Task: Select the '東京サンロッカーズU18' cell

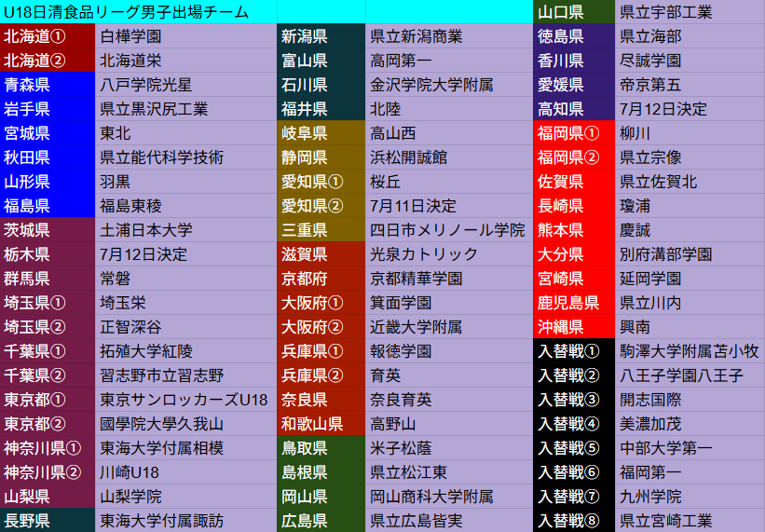Action: click(185, 400)
